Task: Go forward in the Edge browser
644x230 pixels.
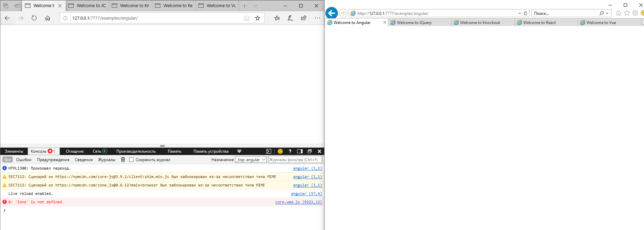Action: [x=21, y=18]
